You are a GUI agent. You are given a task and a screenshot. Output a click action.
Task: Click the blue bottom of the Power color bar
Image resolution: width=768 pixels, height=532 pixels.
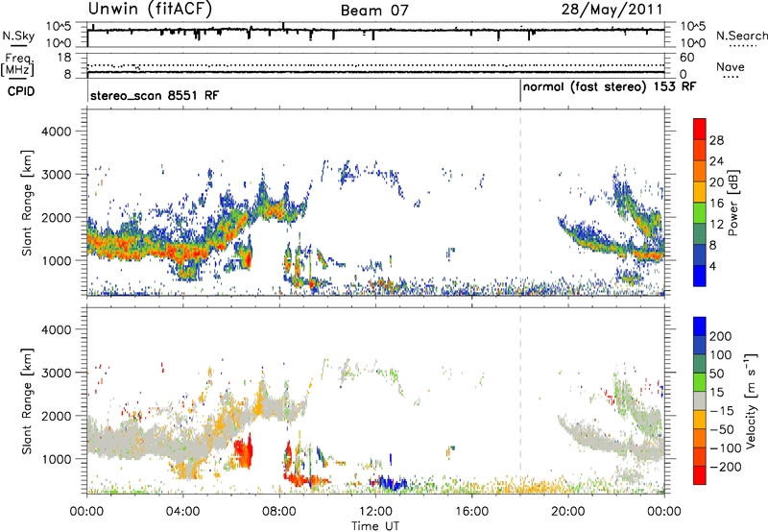point(700,276)
